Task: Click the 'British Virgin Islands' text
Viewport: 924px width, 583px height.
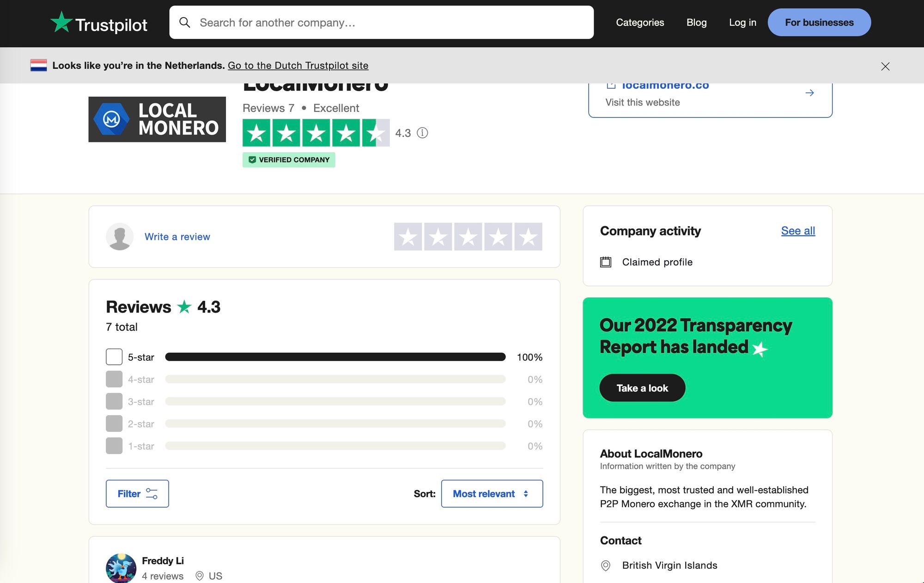Action: click(x=669, y=565)
